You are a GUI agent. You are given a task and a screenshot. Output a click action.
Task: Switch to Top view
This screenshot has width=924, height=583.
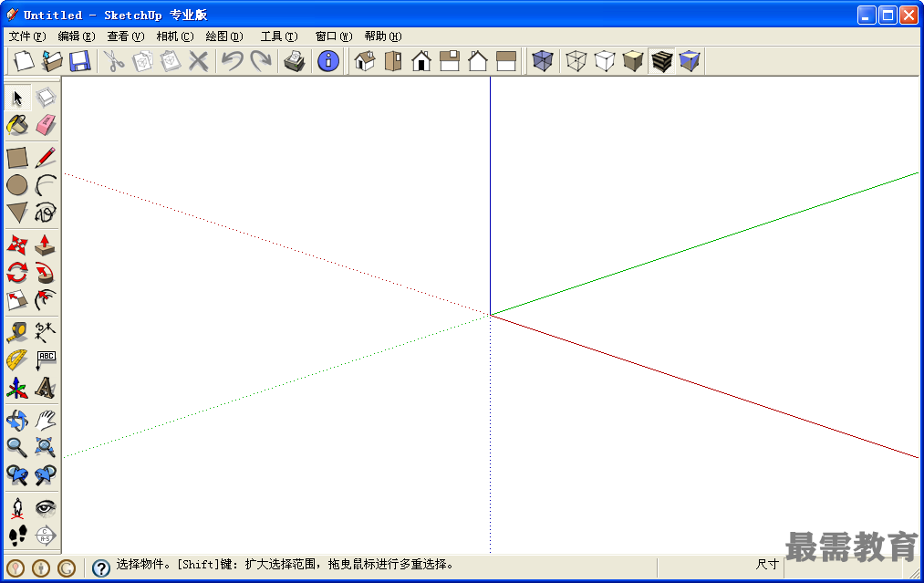point(393,61)
